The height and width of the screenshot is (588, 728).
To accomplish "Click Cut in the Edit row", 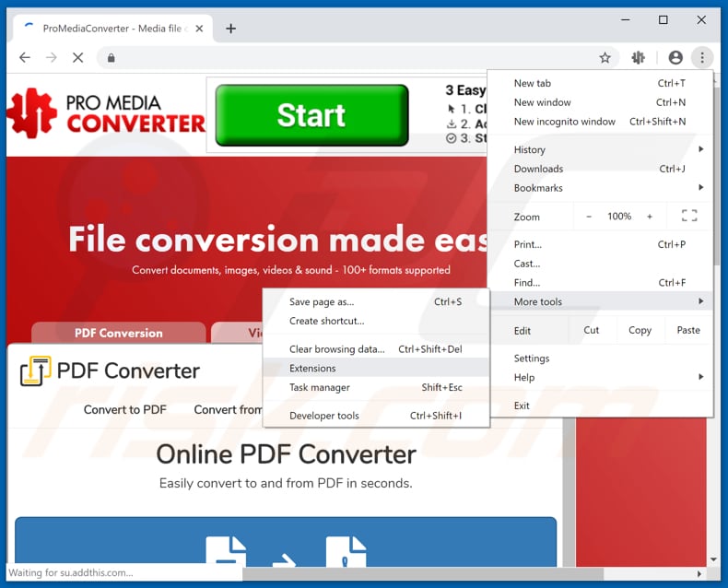I will click(x=592, y=330).
